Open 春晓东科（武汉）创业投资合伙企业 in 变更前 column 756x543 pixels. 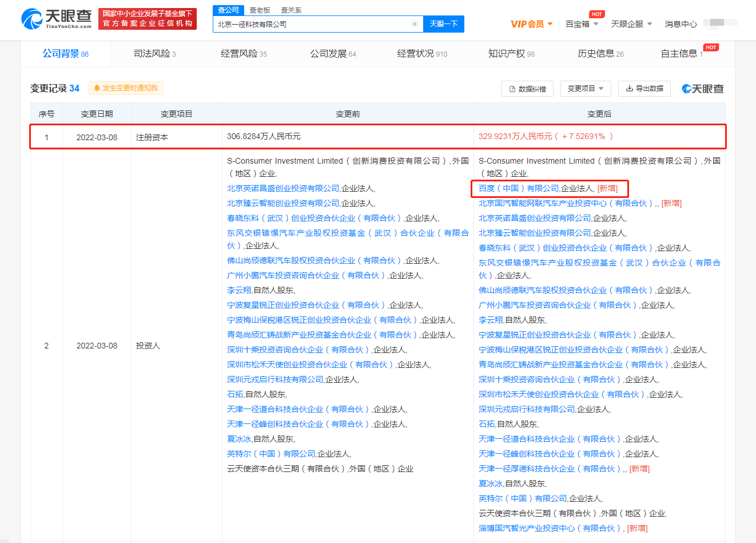pyautogui.click(x=315, y=218)
